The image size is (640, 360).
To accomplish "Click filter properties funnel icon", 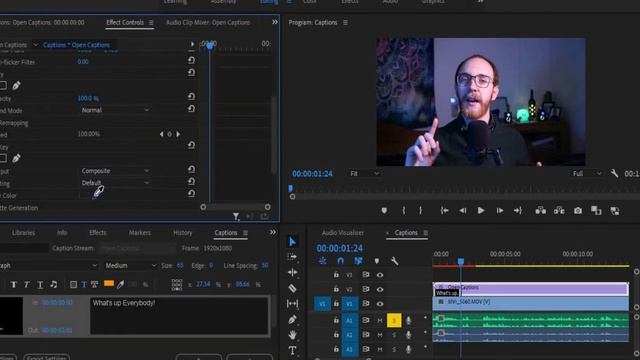I will (236, 216).
